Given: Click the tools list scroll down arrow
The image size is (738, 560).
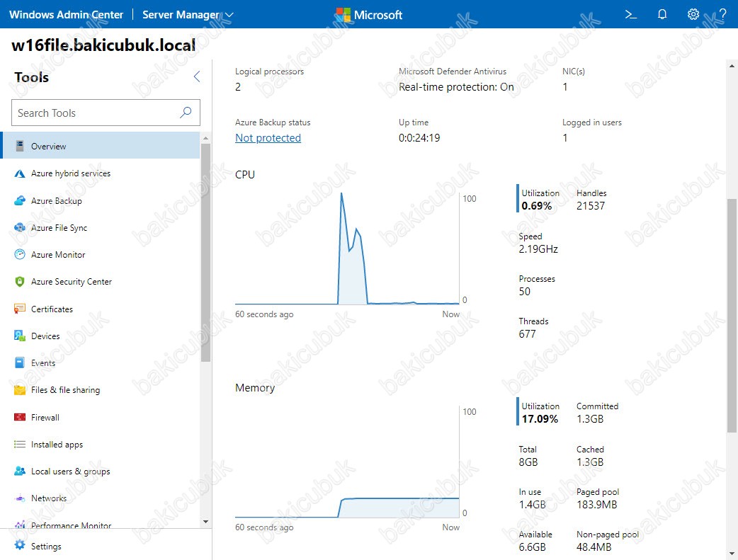Looking at the screenshot, I should (x=205, y=521).
